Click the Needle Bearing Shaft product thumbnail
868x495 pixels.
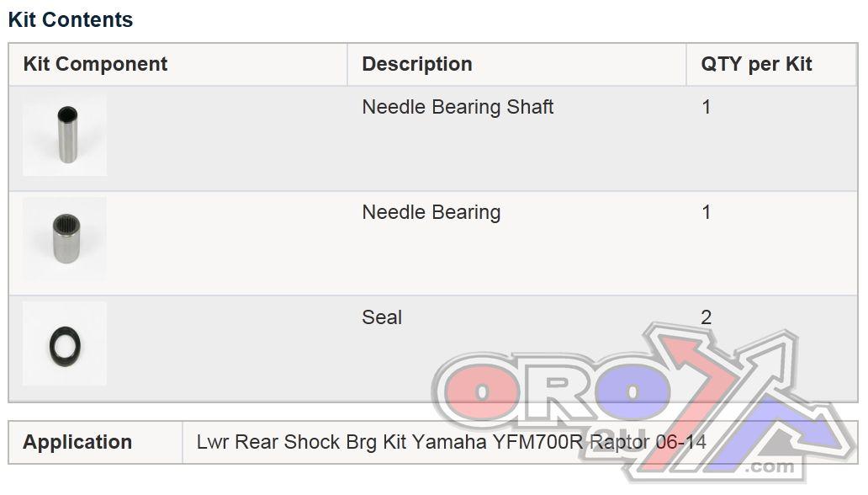coord(65,135)
